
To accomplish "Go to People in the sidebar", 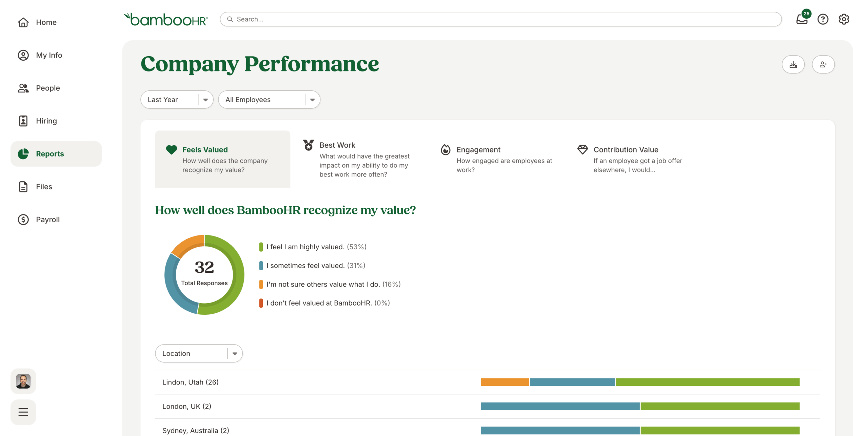I will [48, 88].
